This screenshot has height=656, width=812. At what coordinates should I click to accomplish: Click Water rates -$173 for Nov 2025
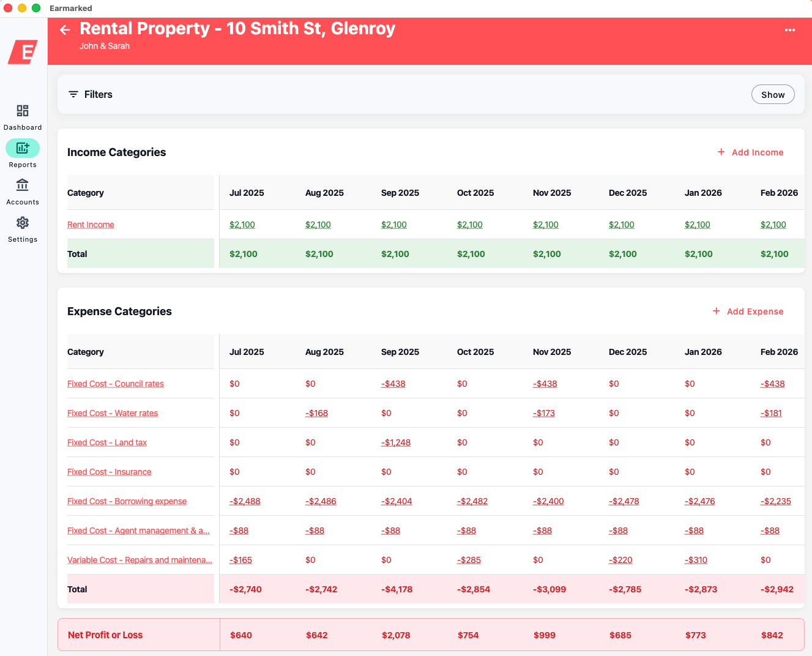544,413
